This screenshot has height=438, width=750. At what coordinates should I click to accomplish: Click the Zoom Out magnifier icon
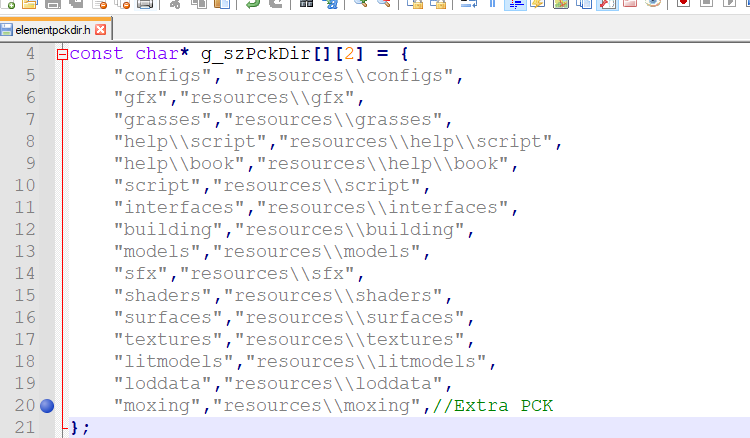(x=383, y=4)
